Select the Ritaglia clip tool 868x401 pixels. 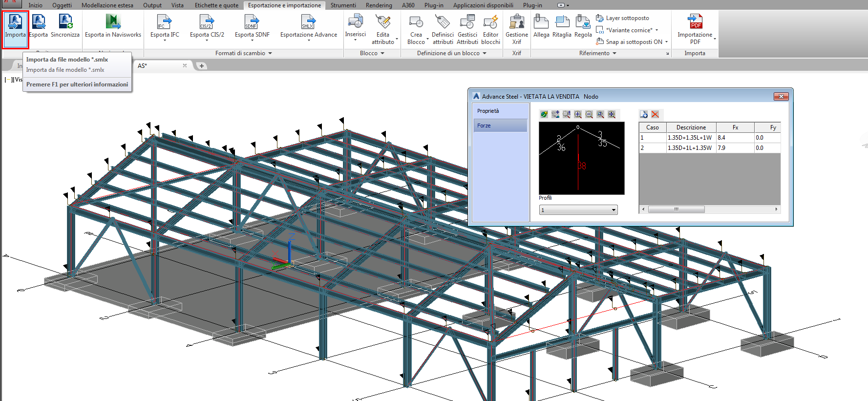562,26
